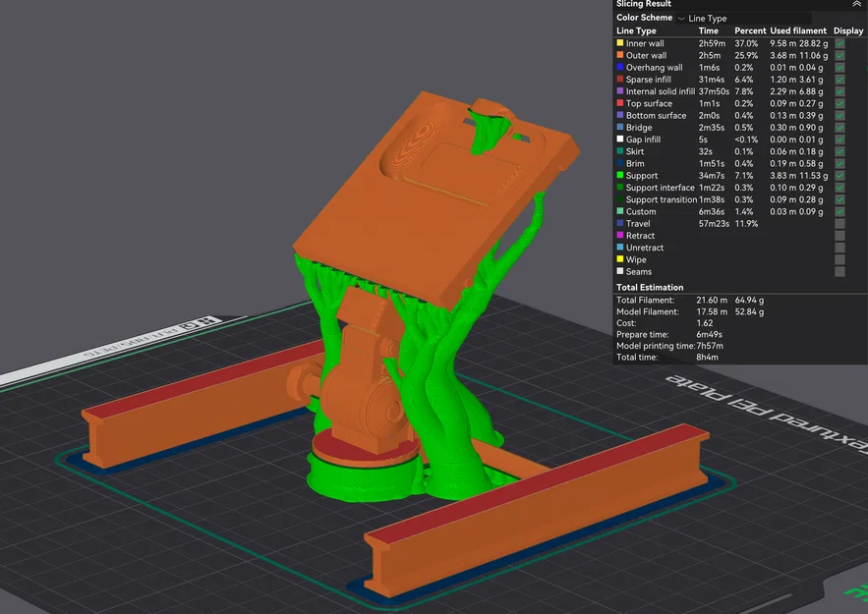Image resolution: width=868 pixels, height=614 pixels.
Task: Click the Outer wall orange color swatch
Action: (620, 55)
